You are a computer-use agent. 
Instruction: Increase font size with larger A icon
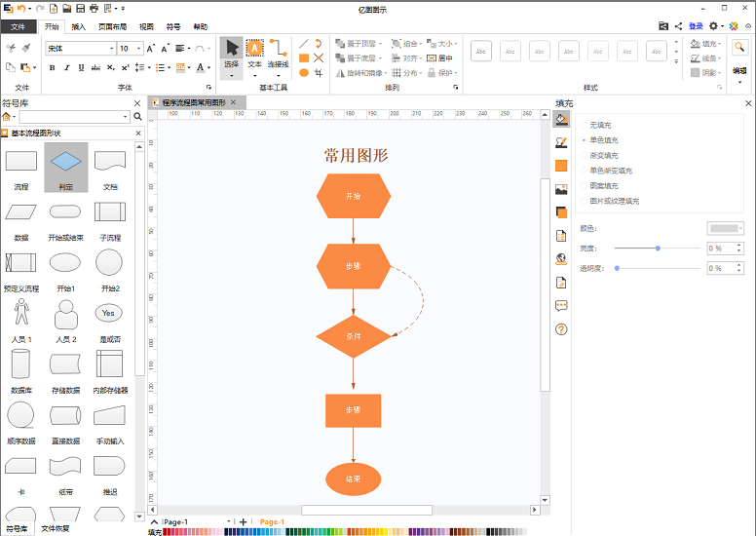pos(150,49)
